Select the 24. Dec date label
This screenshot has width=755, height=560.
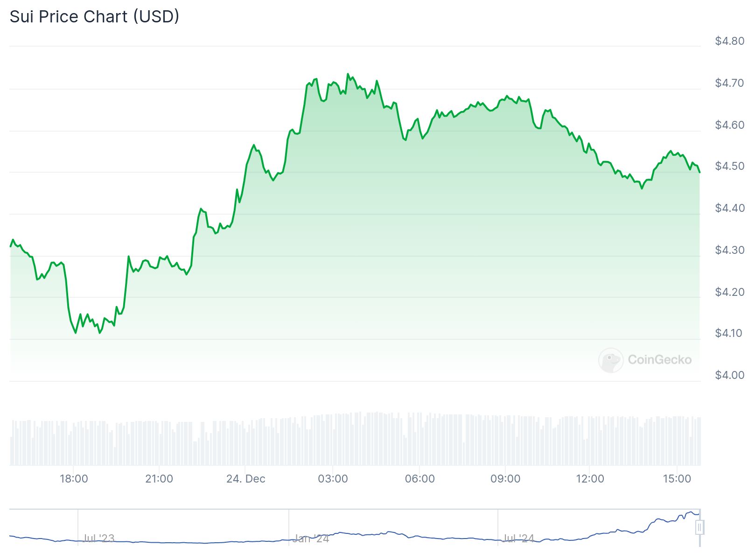pyautogui.click(x=246, y=479)
